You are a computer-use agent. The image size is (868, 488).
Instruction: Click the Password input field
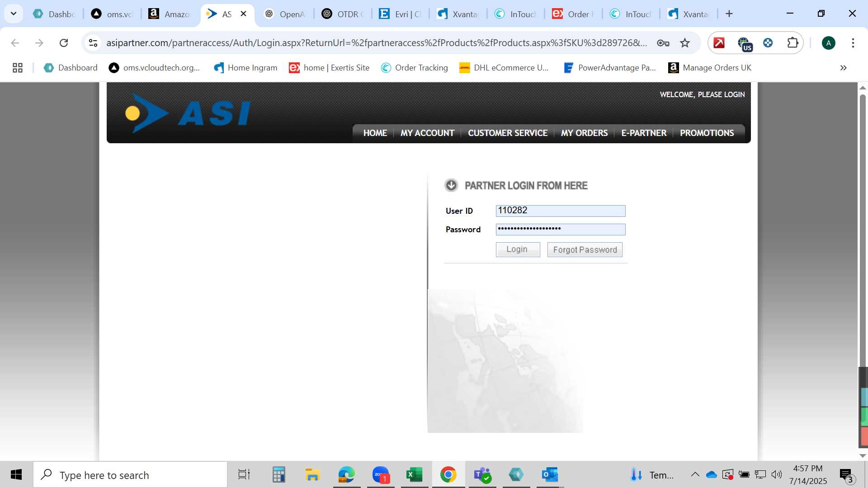tap(561, 229)
